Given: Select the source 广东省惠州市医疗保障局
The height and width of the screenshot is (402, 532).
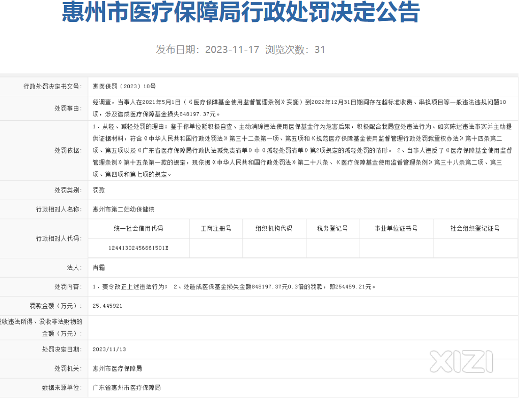Looking at the screenshot, I should 127,387.
